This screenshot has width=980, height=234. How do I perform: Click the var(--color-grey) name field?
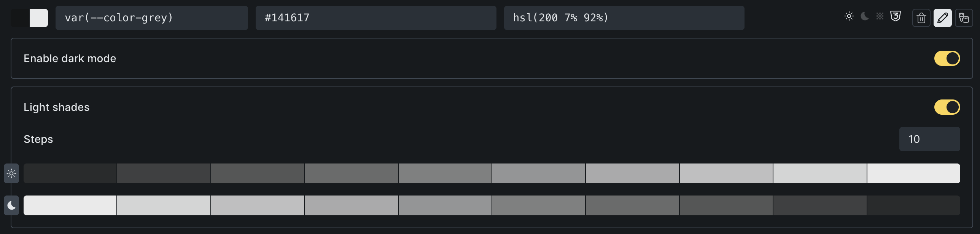(151, 18)
